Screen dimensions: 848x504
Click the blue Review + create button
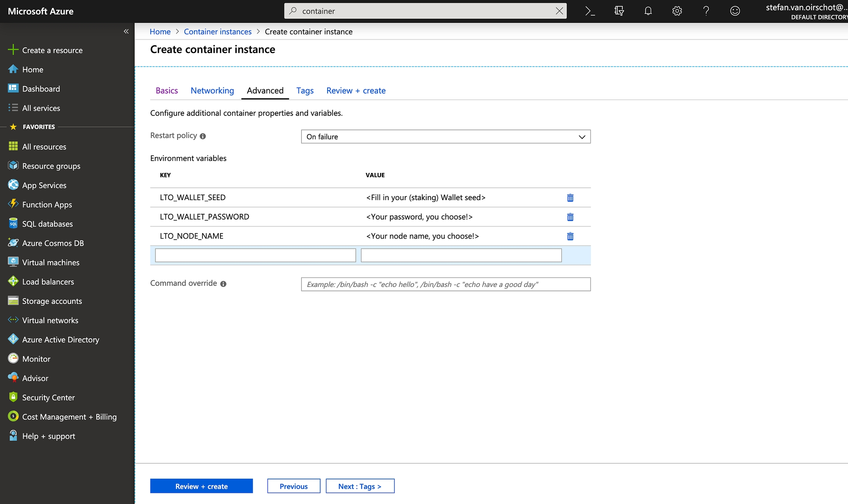(x=201, y=486)
